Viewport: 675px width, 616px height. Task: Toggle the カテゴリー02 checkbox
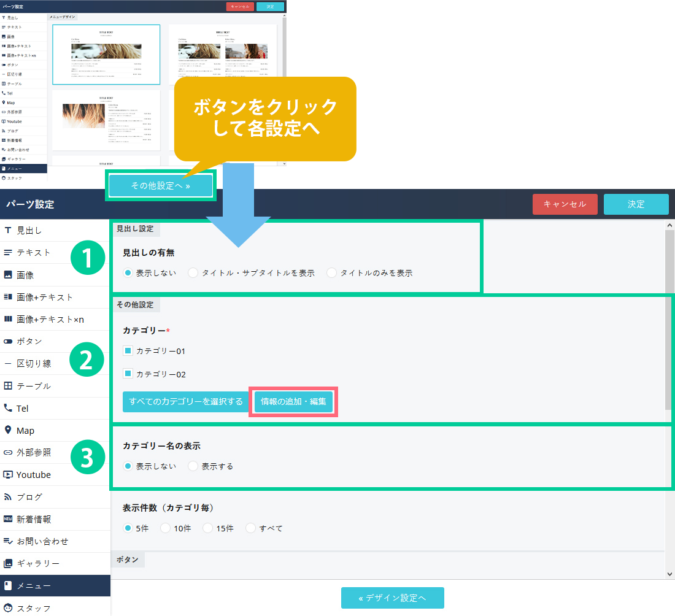coord(128,374)
